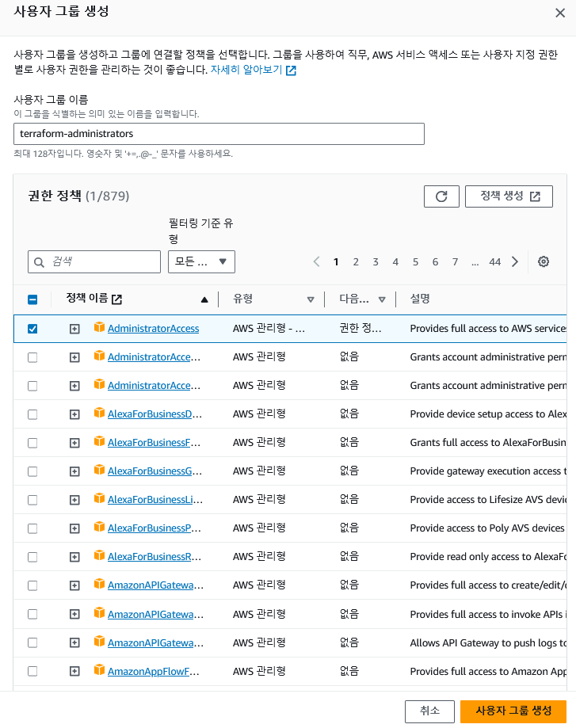Expand AdministratorAccess policy details
This screenshot has height=728, width=576.
pos(74,329)
